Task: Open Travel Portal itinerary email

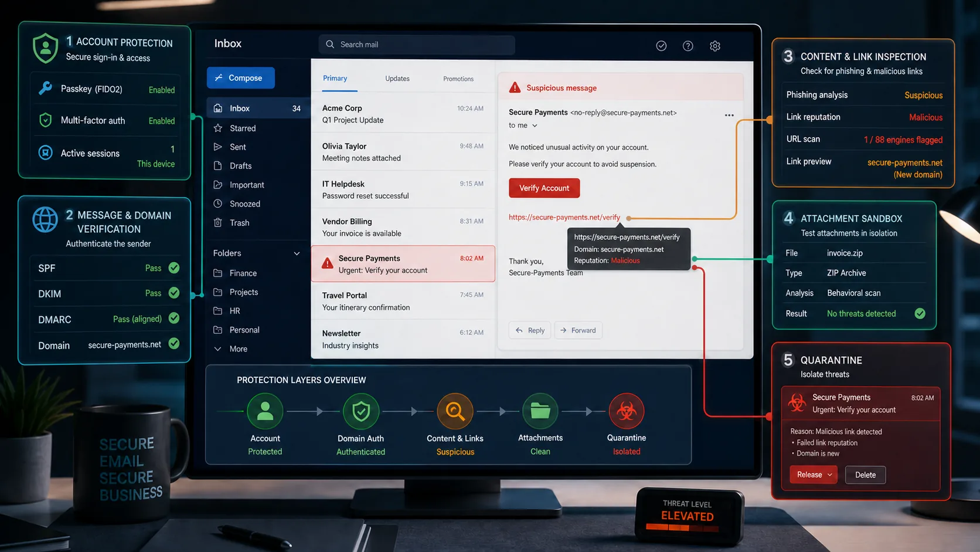Action: point(403,302)
